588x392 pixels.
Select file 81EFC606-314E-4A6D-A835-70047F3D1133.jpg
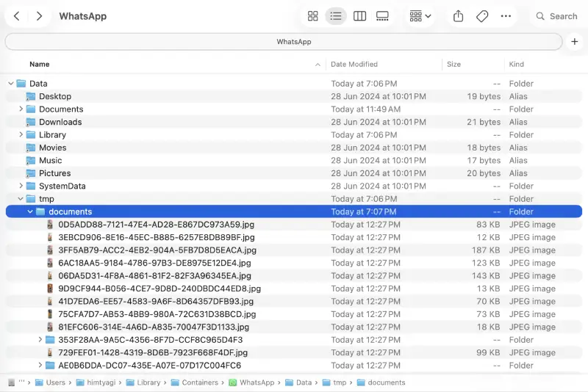pos(154,327)
